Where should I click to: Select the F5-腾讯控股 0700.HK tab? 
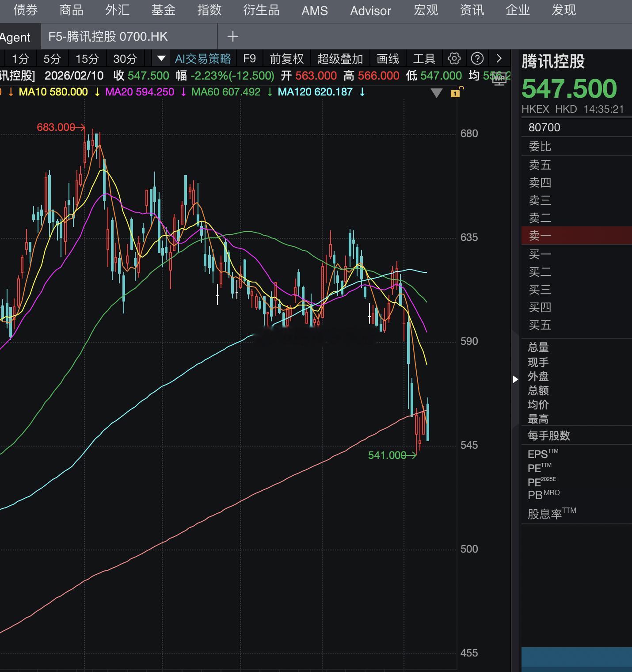[108, 37]
